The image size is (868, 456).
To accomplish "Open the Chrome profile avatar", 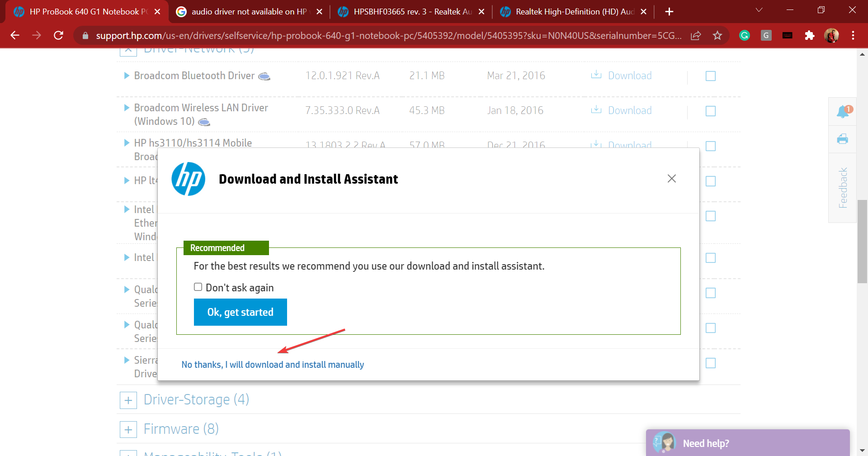I will [x=831, y=35].
